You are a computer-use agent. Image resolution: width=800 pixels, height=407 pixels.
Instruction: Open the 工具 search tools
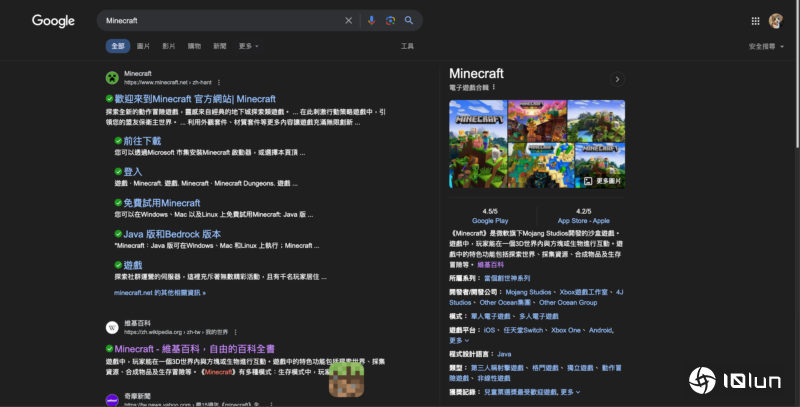pyautogui.click(x=407, y=46)
